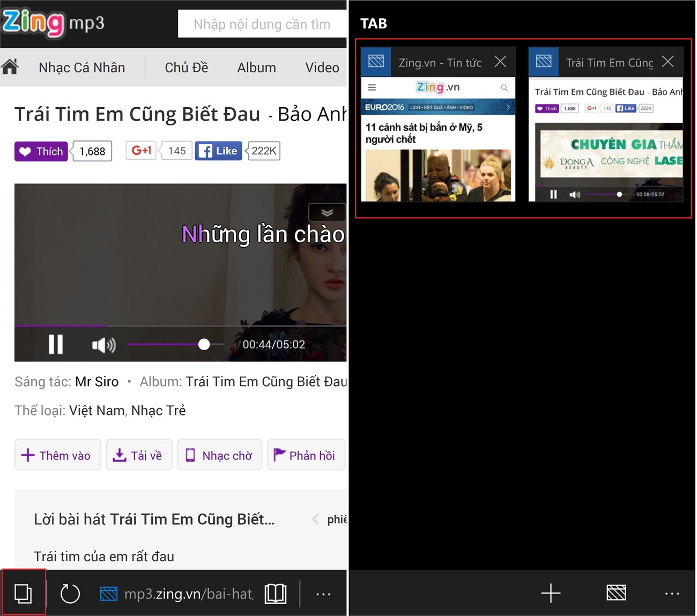Collapse the lyrics overlay chevron
This screenshot has height=616, width=697.
(x=327, y=212)
